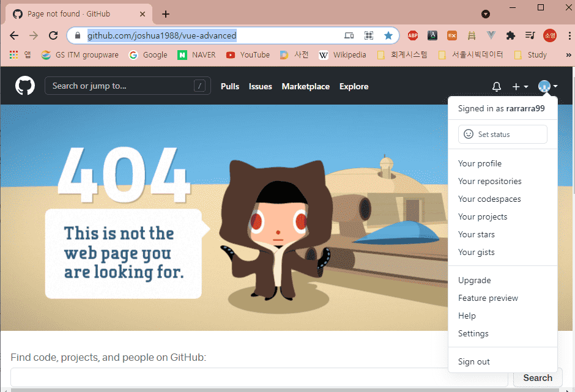575x392 pixels.
Task: Open the 회계시스템 bookmark folder
Action: [402, 55]
